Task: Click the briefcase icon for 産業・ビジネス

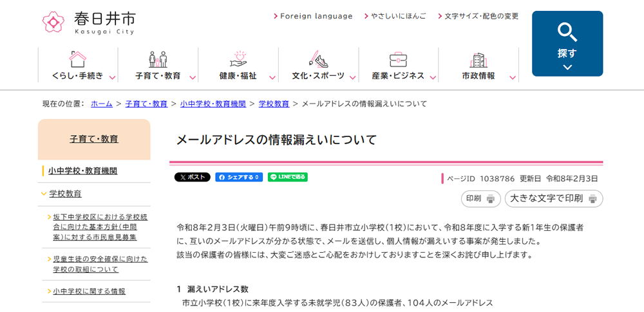Action: [x=398, y=59]
